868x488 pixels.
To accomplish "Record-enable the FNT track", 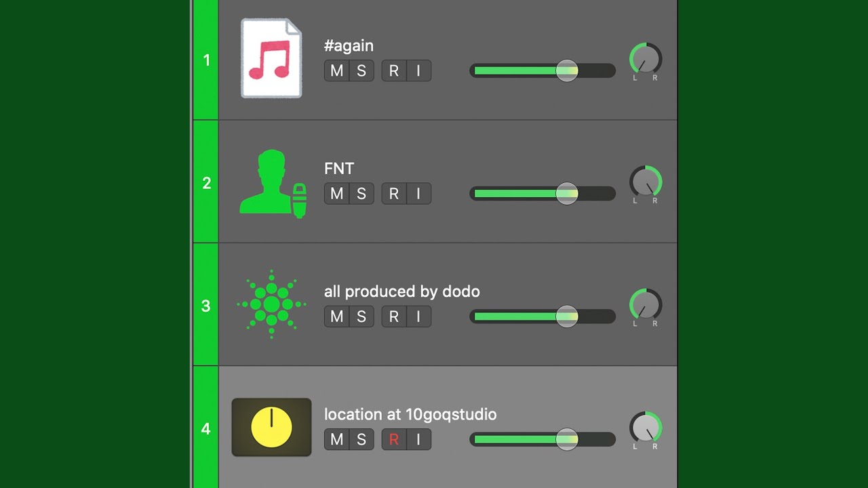I will pyautogui.click(x=394, y=194).
